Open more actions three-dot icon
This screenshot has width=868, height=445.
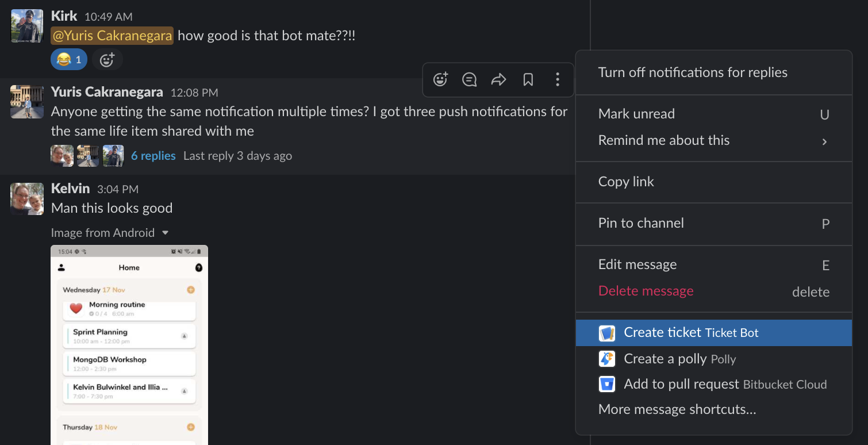click(x=557, y=79)
